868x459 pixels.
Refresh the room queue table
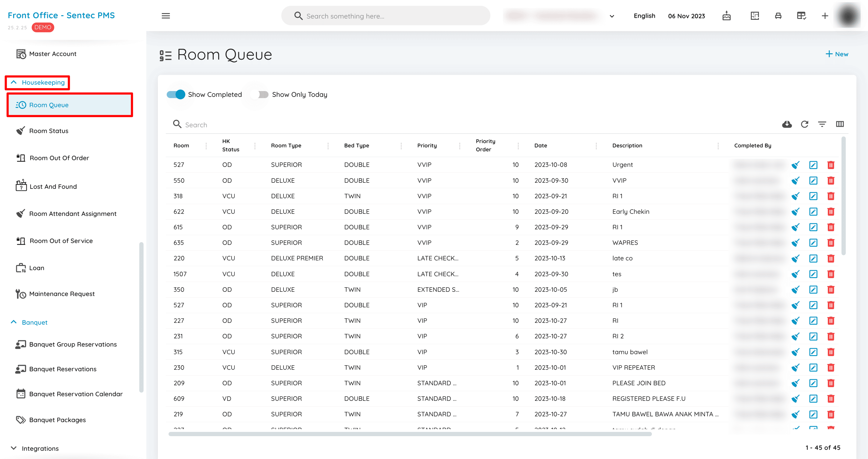pyautogui.click(x=805, y=124)
